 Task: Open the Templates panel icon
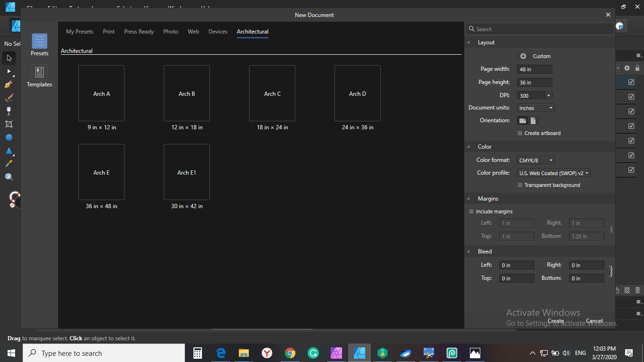40,73
